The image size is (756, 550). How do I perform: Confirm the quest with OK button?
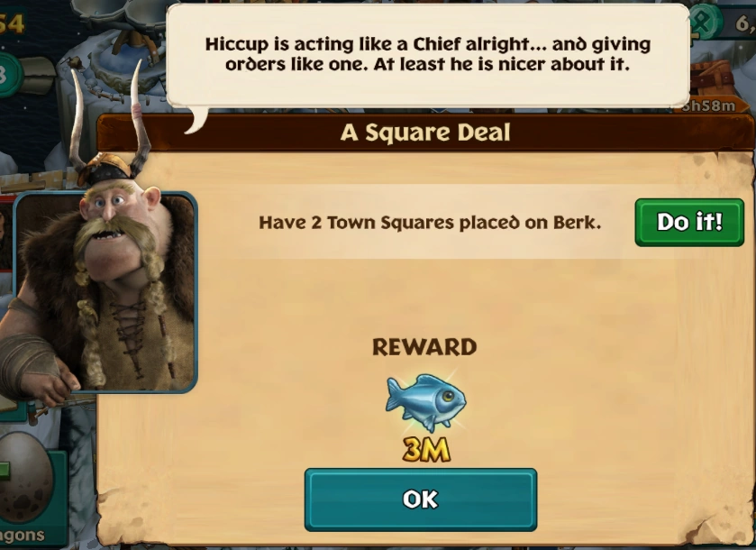click(421, 500)
